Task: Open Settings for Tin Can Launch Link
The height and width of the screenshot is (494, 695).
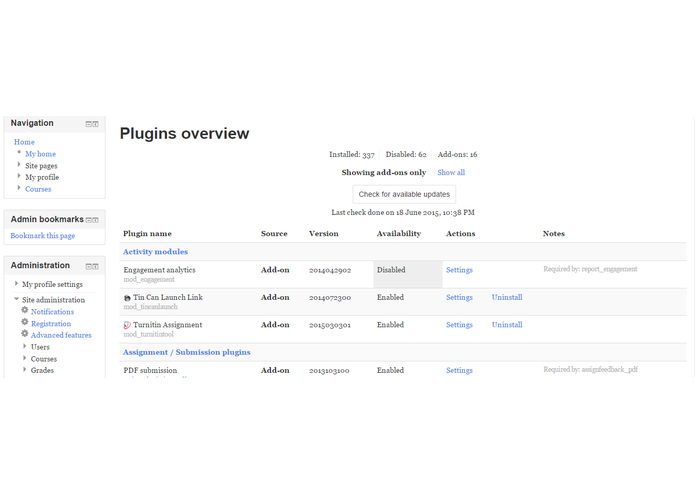Action: [x=459, y=297]
